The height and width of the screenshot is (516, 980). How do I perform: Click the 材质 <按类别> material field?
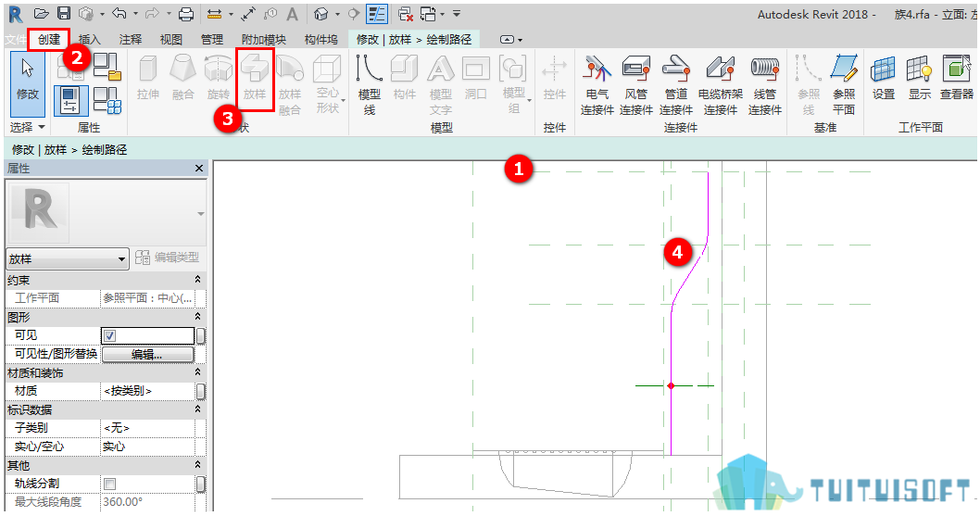pyautogui.click(x=147, y=391)
